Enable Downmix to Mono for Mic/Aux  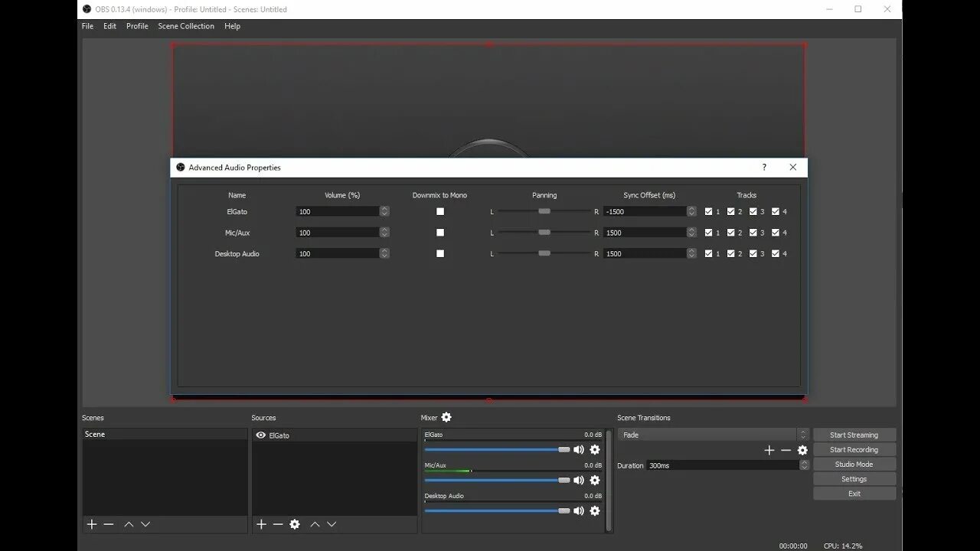(x=440, y=232)
